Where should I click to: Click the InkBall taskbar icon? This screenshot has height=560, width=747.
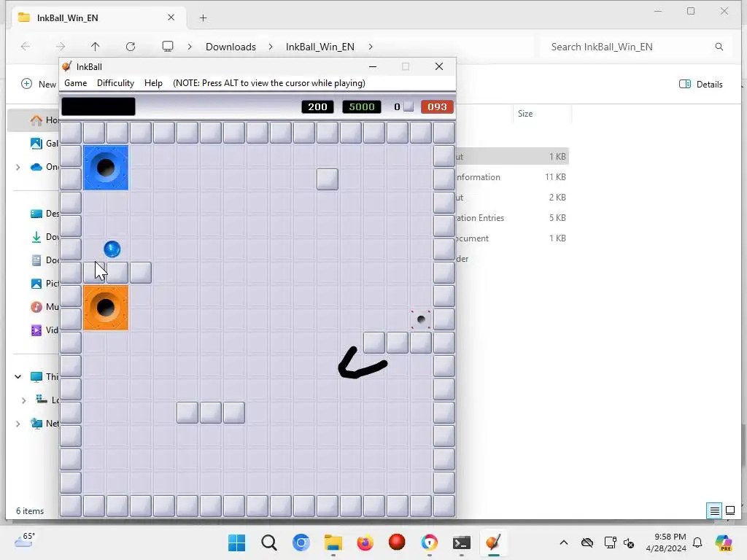pos(494,542)
